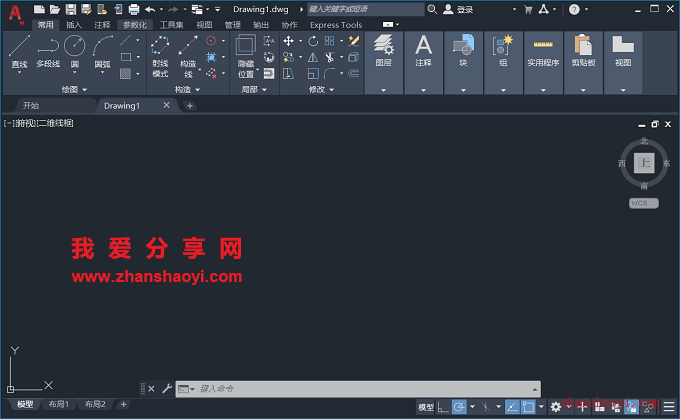Click the 登录 (Sign in) button
The height and width of the screenshot is (419, 680).
[x=458, y=9]
